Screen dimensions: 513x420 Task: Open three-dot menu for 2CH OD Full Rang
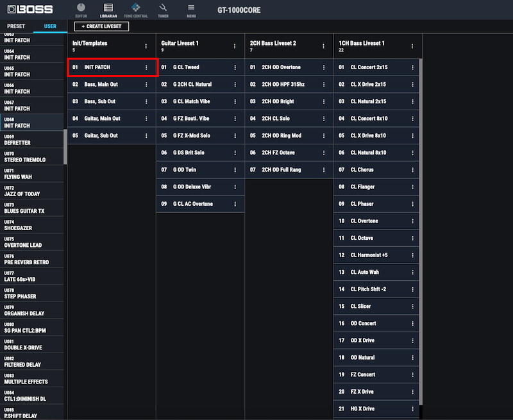[x=324, y=170]
